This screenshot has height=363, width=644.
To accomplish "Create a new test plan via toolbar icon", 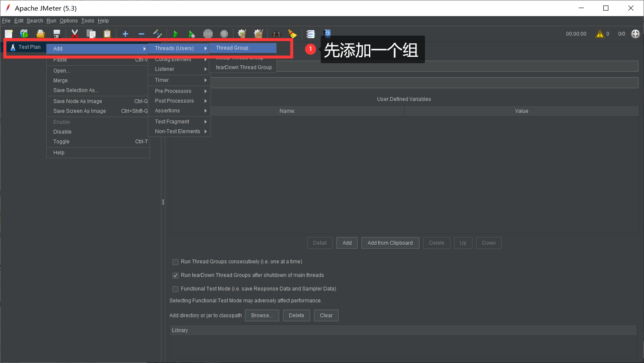I will click(8, 34).
